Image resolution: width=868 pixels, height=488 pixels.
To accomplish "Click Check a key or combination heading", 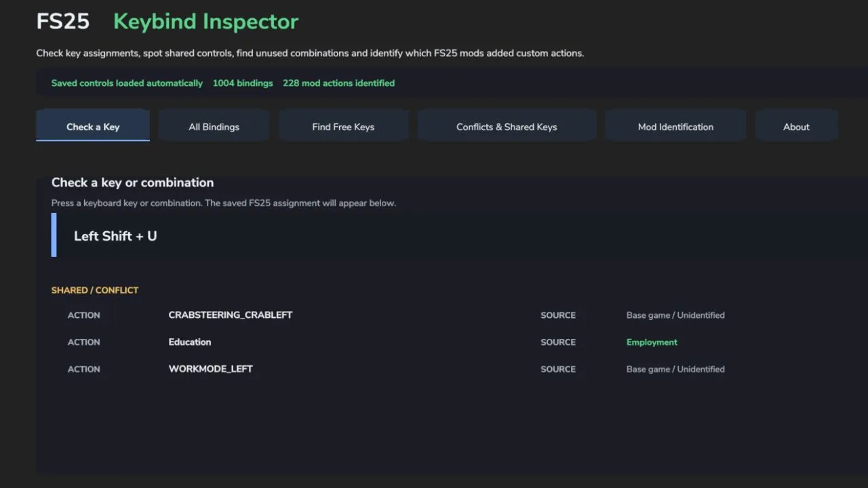I will pyautogui.click(x=132, y=183).
